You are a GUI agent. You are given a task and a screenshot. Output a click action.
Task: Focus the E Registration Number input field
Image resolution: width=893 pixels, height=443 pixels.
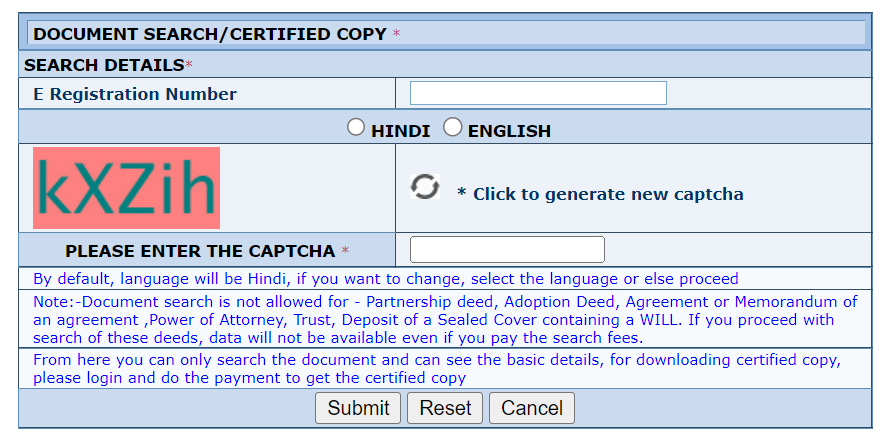coord(538,93)
